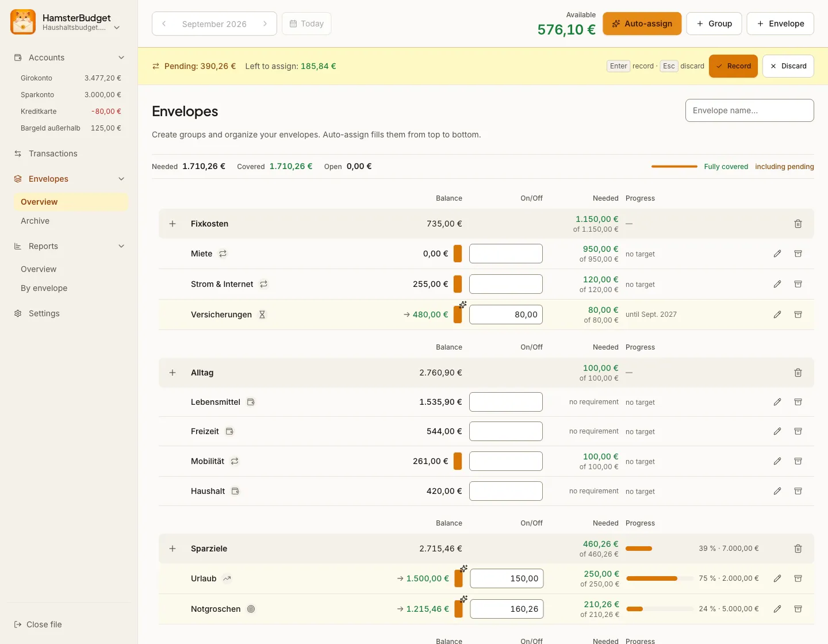Click the trash icon for Alltag group
828x644 pixels.
[x=798, y=373]
